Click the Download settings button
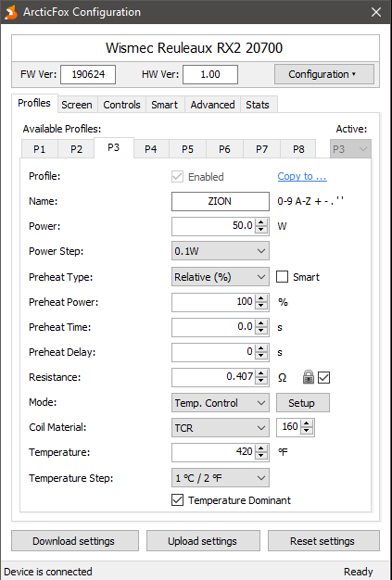 tap(75, 541)
